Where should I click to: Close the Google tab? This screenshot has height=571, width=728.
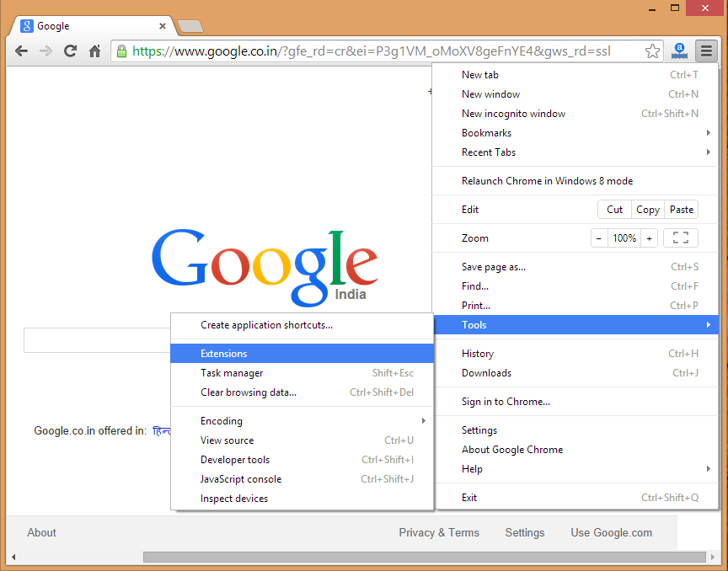click(163, 26)
